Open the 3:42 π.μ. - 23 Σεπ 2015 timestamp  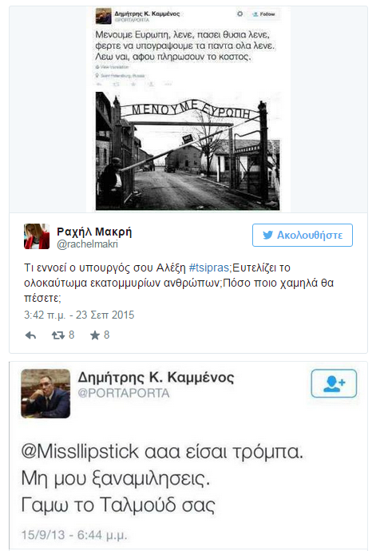coord(79,315)
